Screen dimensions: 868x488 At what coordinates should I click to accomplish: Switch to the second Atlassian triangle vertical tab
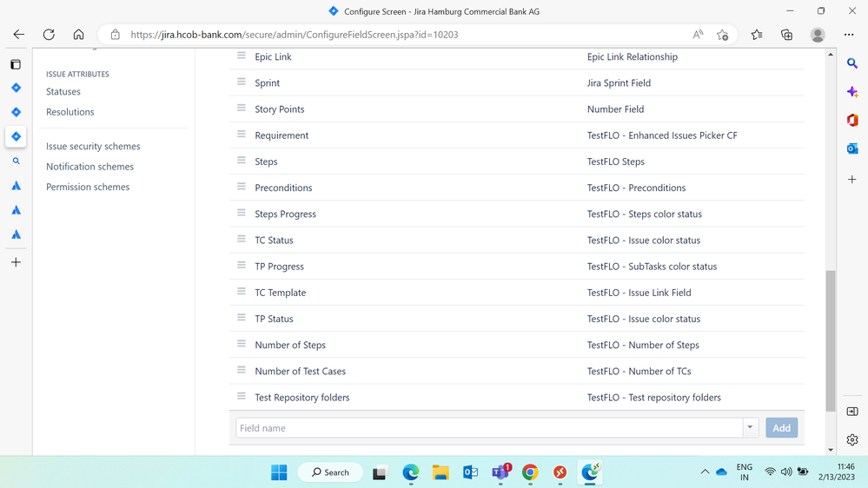(16, 210)
